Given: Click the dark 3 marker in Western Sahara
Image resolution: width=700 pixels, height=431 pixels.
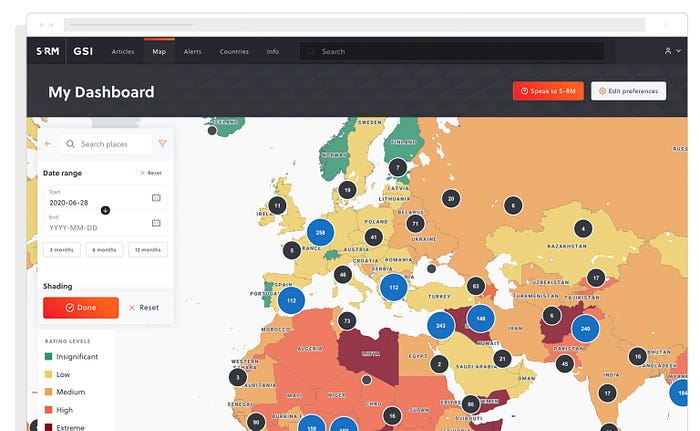Looking at the screenshot, I should (238, 377).
